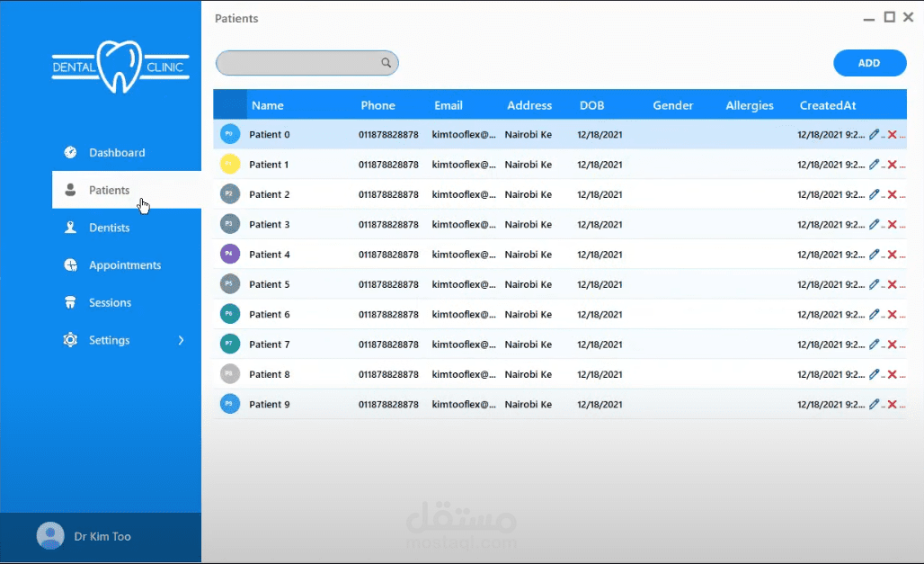
Task: Click the Name column header
Action: coord(267,104)
